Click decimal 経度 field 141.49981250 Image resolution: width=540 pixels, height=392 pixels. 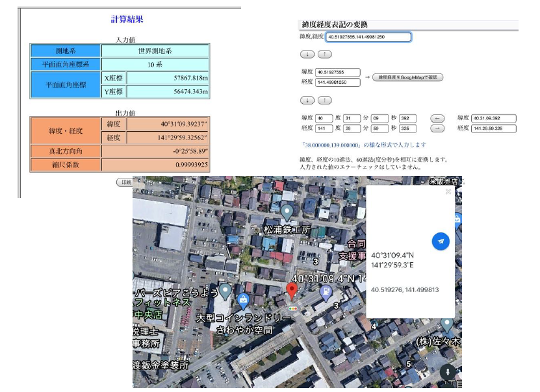pyautogui.click(x=337, y=82)
